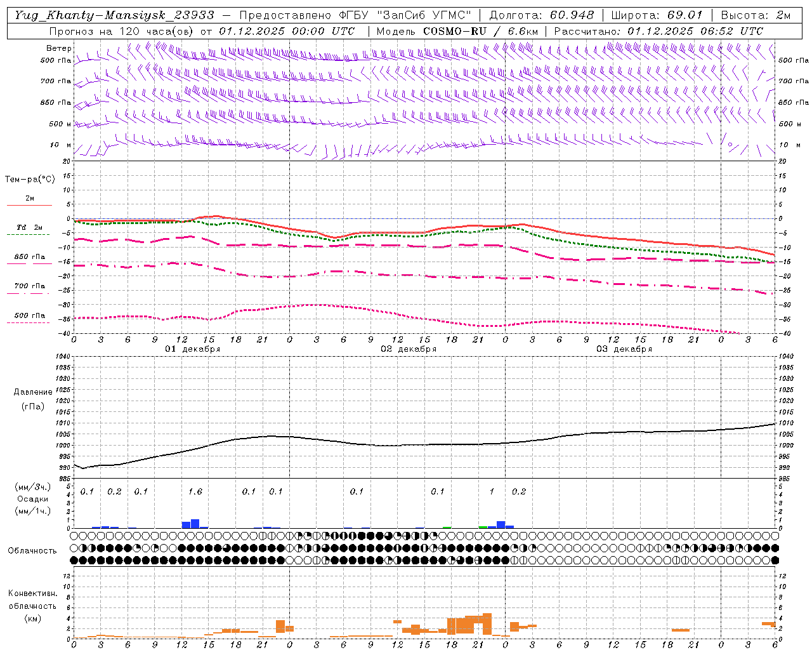The width and height of the screenshot is (812, 650).
Task: Select the Конвективн. облачность label
Action: pos(33,600)
